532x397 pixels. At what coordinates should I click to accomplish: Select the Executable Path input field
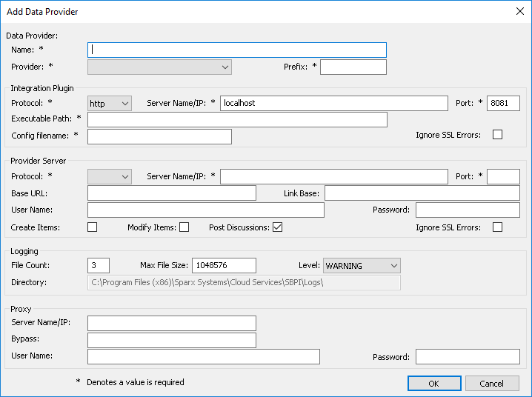pos(237,120)
